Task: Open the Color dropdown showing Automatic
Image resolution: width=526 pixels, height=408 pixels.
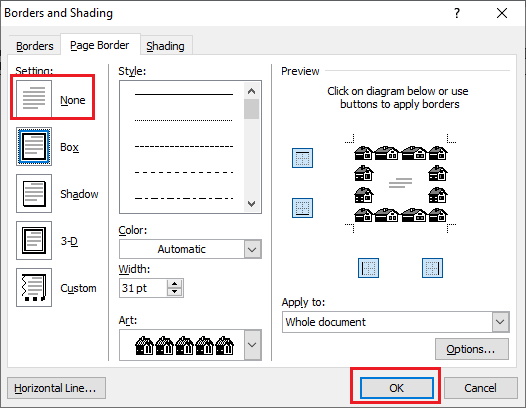Action: 190,249
